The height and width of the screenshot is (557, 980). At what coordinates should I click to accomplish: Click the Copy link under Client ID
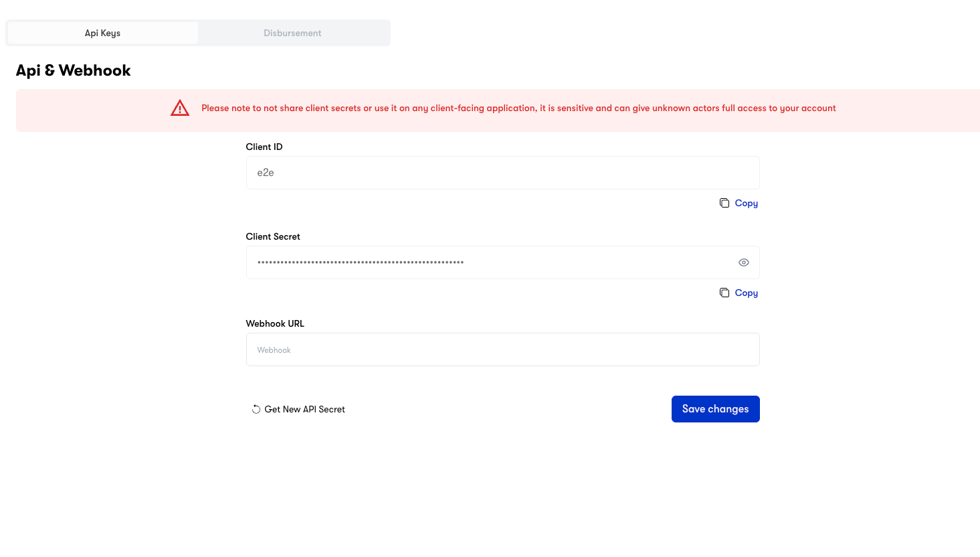click(747, 202)
